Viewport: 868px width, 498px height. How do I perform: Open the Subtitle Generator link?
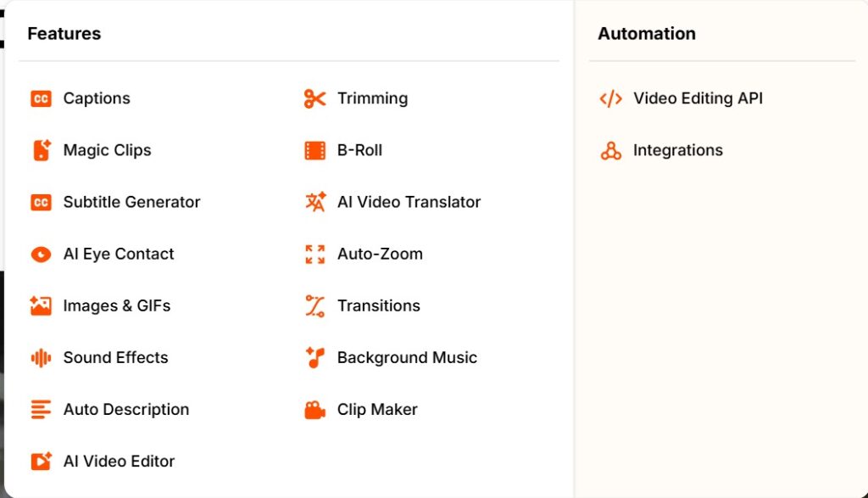131,202
